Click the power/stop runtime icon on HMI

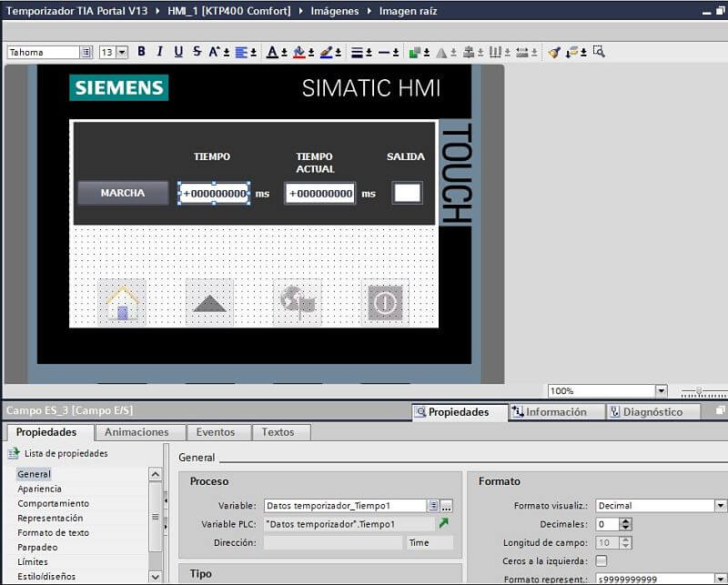(x=385, y=303)
